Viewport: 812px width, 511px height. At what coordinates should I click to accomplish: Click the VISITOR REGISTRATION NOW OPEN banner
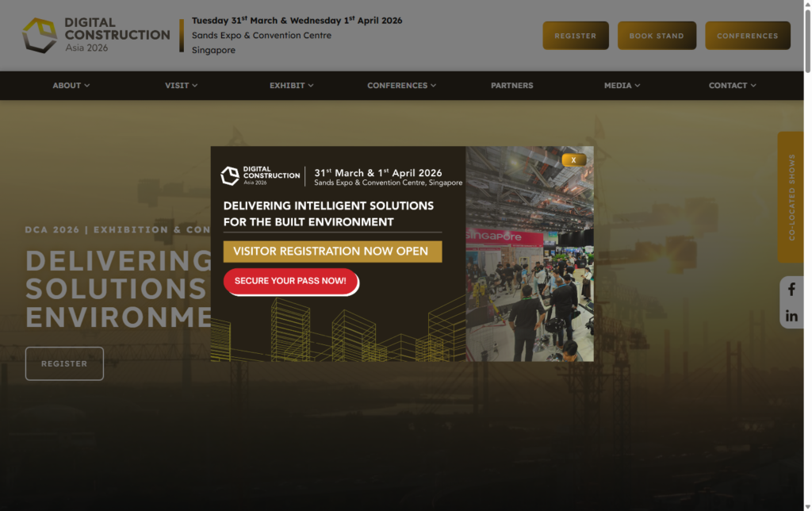tap(332, 251)
